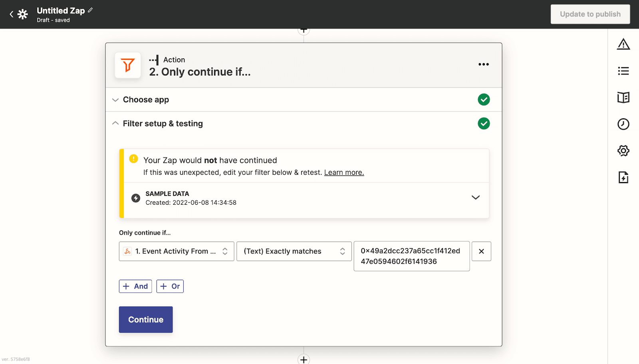Click the Adobe icon in the field dropdown

[x=127, y=251]
